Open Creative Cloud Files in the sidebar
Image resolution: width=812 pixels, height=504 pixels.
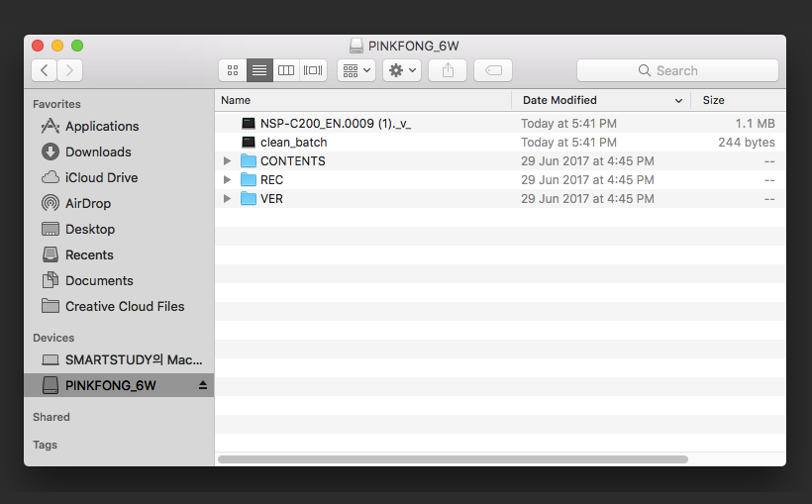click(x=112, y=306)
